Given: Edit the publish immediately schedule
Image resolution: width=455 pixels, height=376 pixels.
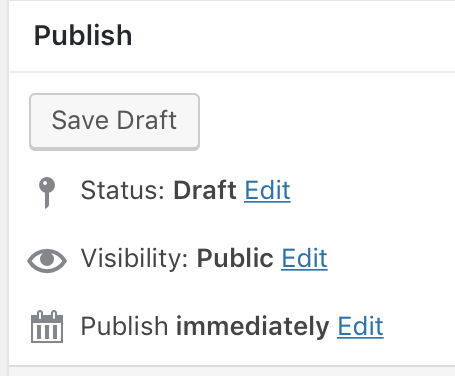Looking at the screenshot, I should pos(360,326).
